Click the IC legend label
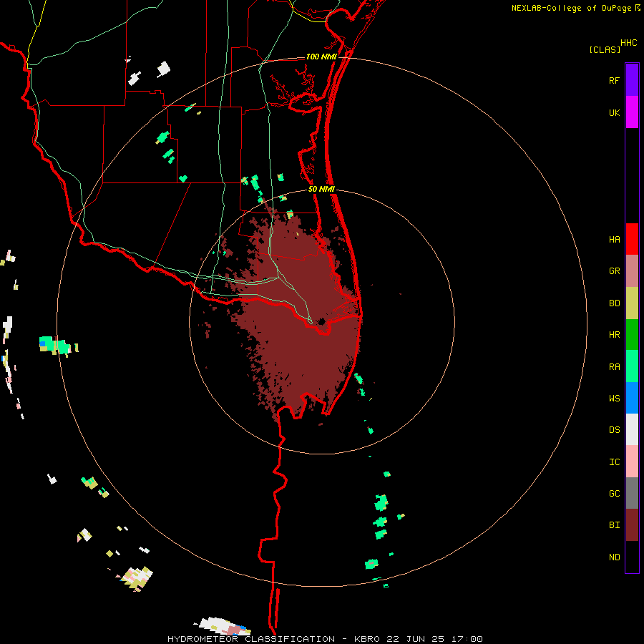This screenshot has width=644, height=644. click(614, 462)
